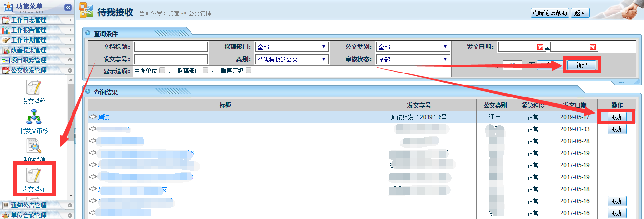The width and height of the screenshot is (644, 219).
Task: Open the 收文拟办 icon
Action: click(x=34, y=175)
